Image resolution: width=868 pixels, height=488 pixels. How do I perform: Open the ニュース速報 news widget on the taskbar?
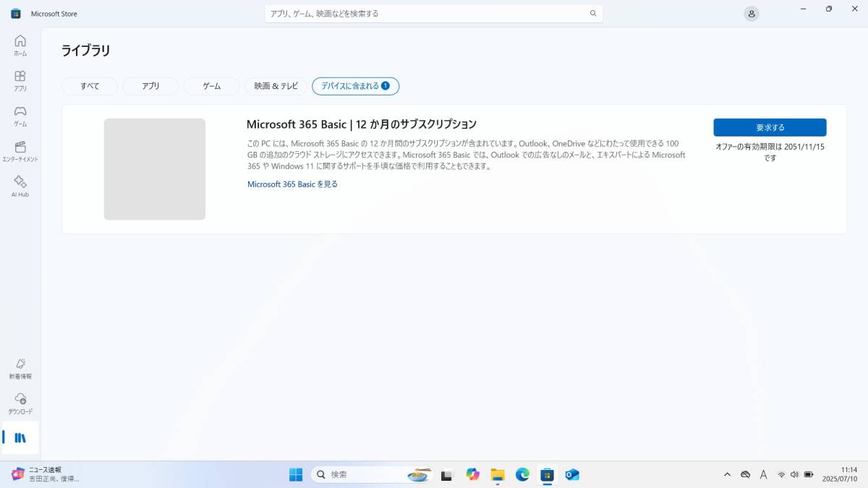(x=46, y=474)
